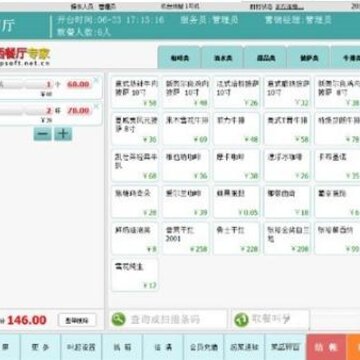Add the 摩卡咖啡 item priced ¥38
Screen dimensions: 360x360
point(236,165)
